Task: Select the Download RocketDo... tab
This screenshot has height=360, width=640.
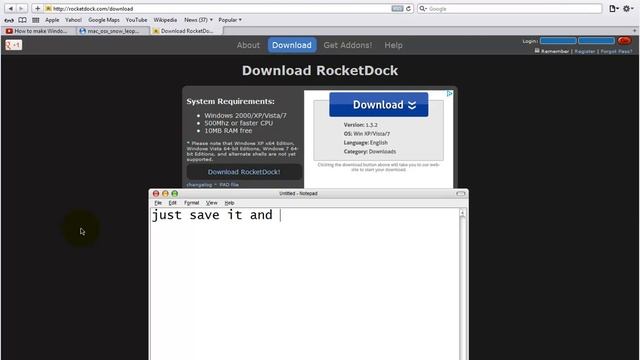Action: (x=187, y=31)
